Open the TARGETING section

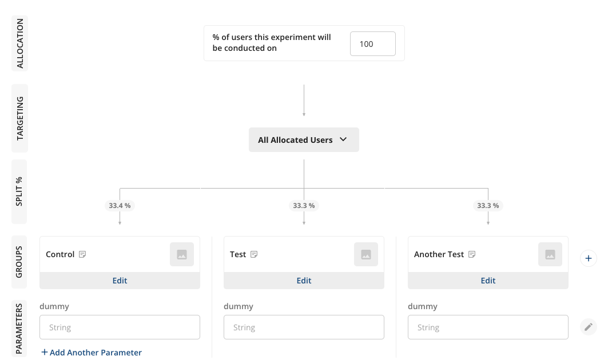point(19,118)
